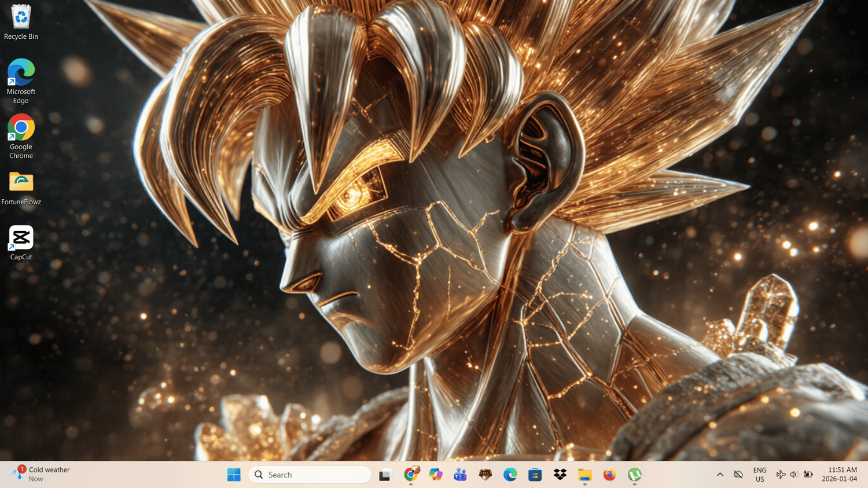Open Dropbox from the taskbar
The image size is (868, 488).
[560, 475]
